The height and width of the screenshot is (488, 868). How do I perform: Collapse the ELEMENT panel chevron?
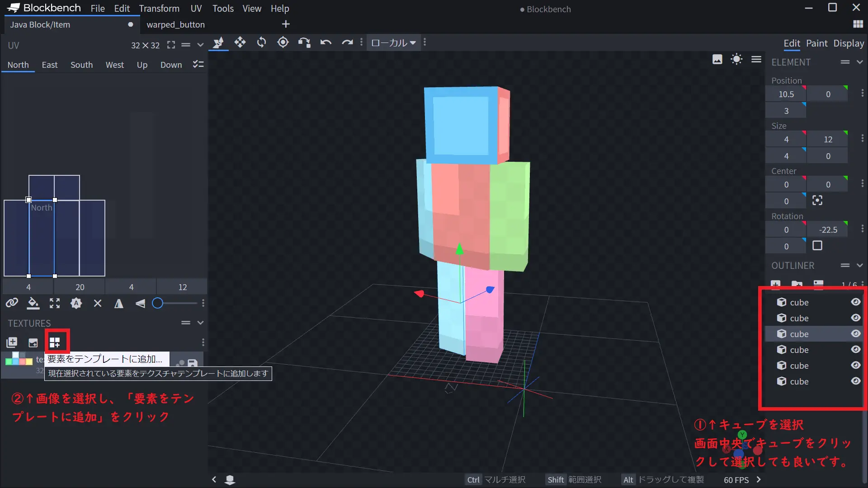[860, 62]
